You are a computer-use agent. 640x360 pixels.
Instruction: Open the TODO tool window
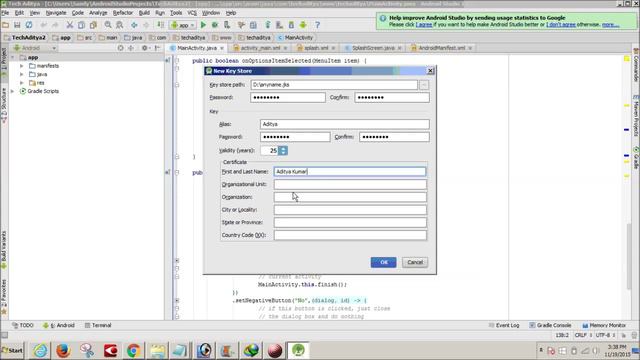[23, 325]
